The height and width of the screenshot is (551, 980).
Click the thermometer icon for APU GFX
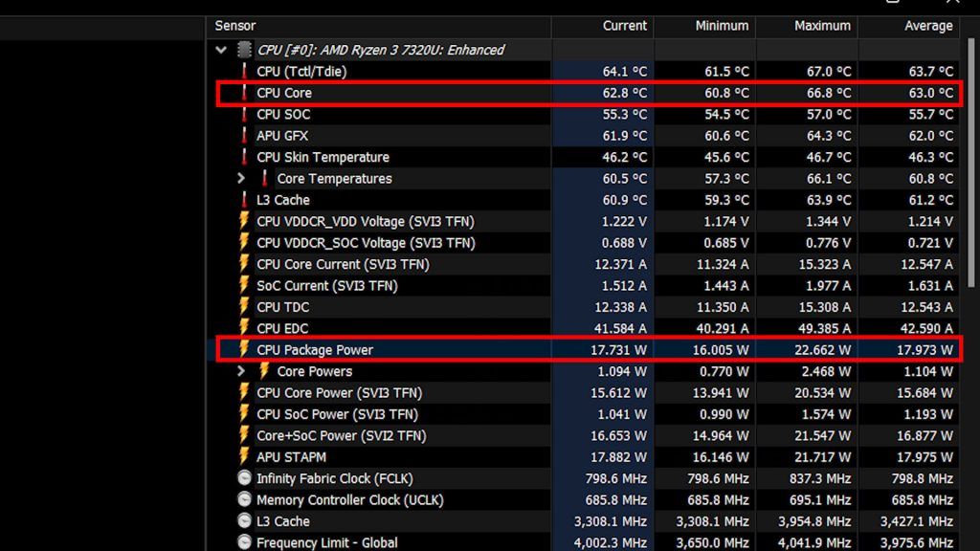tap(244, 135)
